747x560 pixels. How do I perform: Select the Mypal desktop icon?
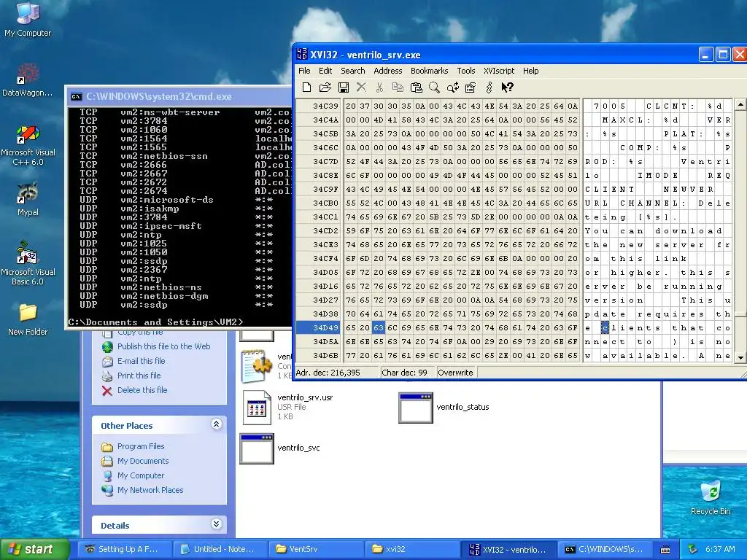[x=28, y=198]
